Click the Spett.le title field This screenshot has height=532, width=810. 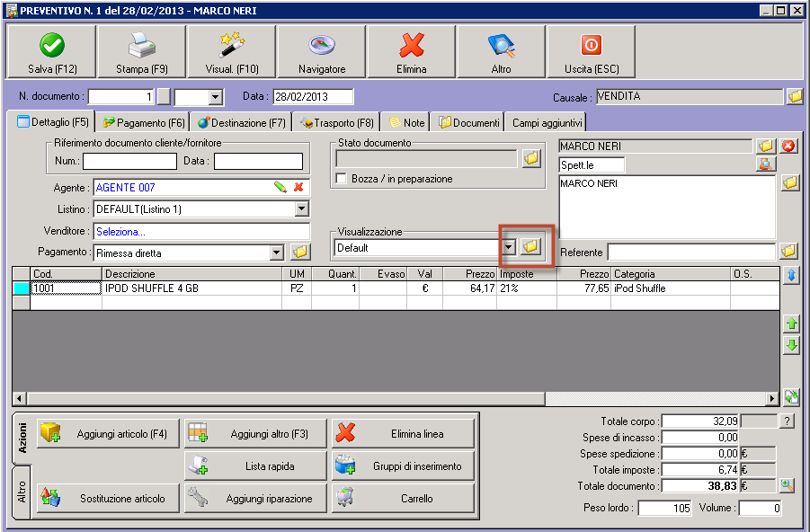point(592,165)
